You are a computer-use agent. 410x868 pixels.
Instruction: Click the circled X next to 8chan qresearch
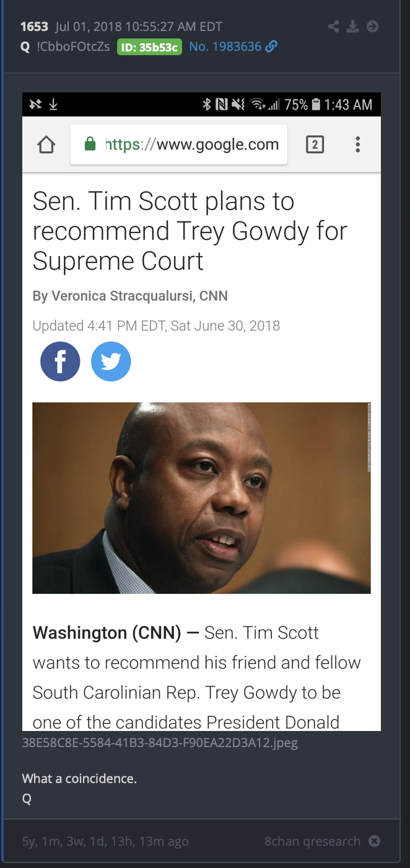[x=374, y=841]
